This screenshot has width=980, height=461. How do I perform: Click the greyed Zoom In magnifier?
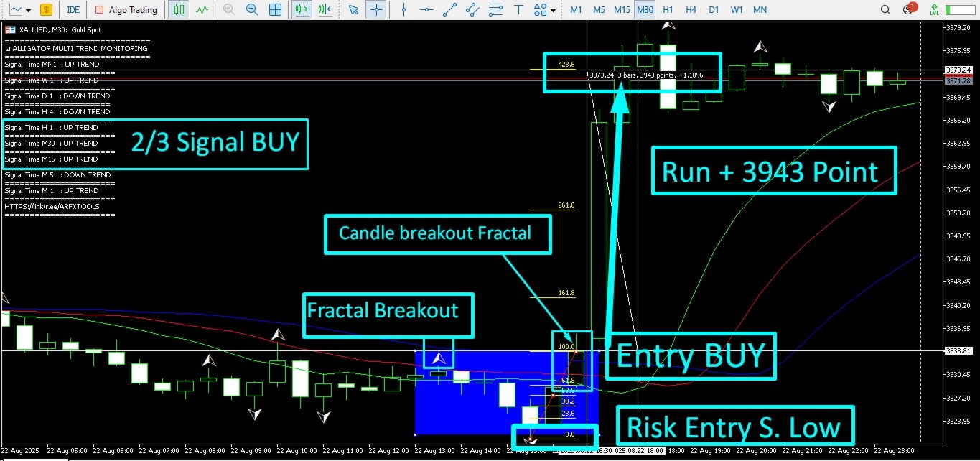tap(229, 10)
